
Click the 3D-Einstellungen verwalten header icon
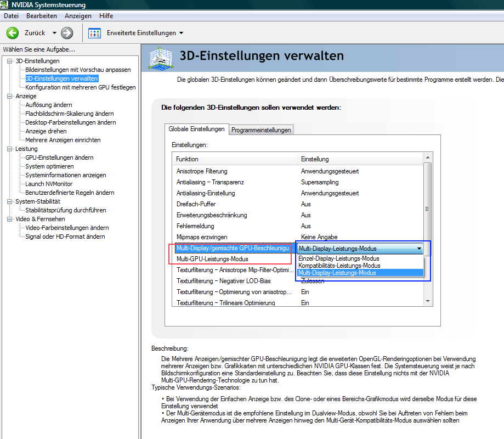(x=161, y=58)
